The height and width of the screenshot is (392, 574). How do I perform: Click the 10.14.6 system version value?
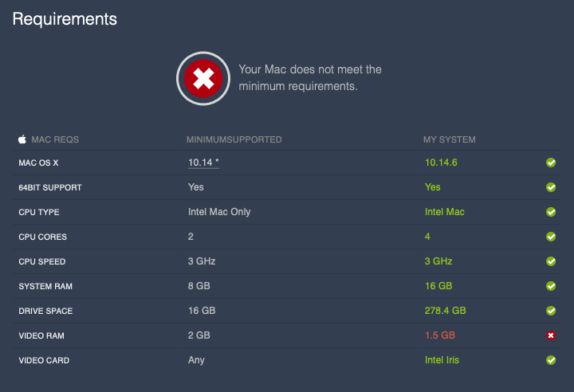pyautogui.click(x=441, y=163)
